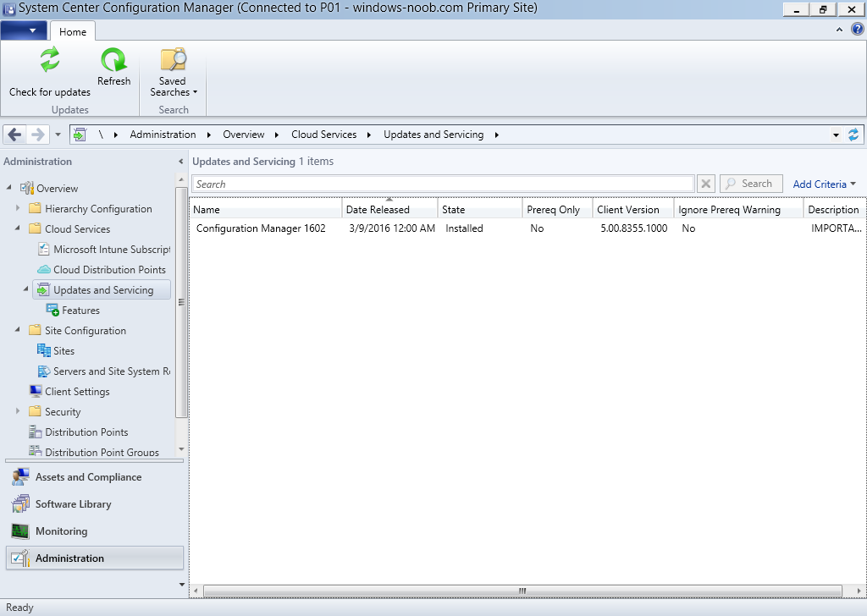Click the breadcrumb root node icon
The height and width of the screenshot is (616, 867).
(x=80, y=135)
